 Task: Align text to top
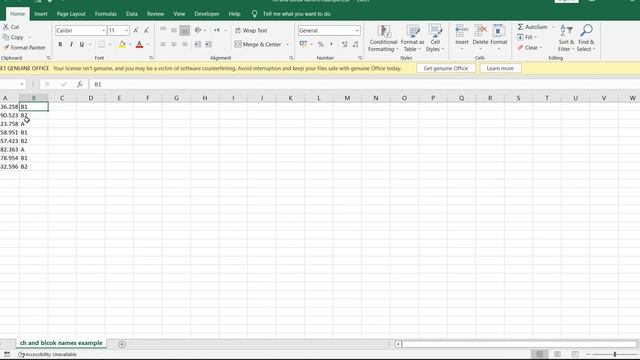pyautogui.click(x=163, y=30)
